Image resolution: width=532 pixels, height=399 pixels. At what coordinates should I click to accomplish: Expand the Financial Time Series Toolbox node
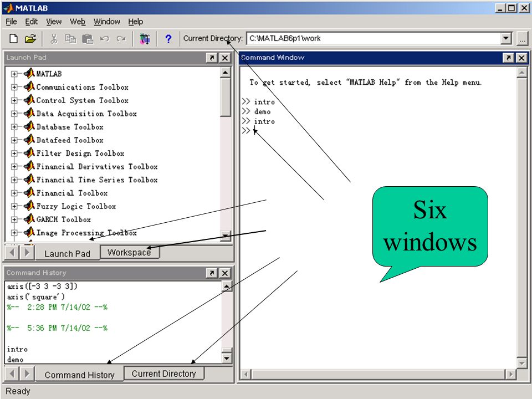coord(14,180)
